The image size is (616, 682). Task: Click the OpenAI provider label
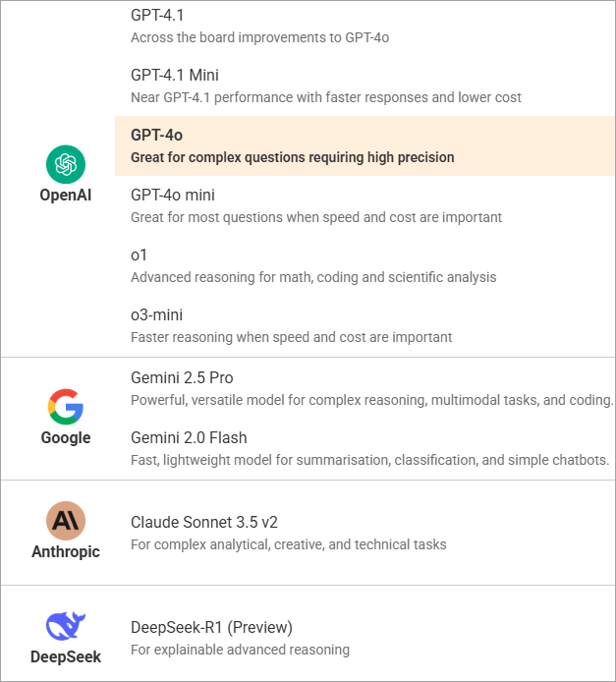pyautogui.click(x=66, y=196)
